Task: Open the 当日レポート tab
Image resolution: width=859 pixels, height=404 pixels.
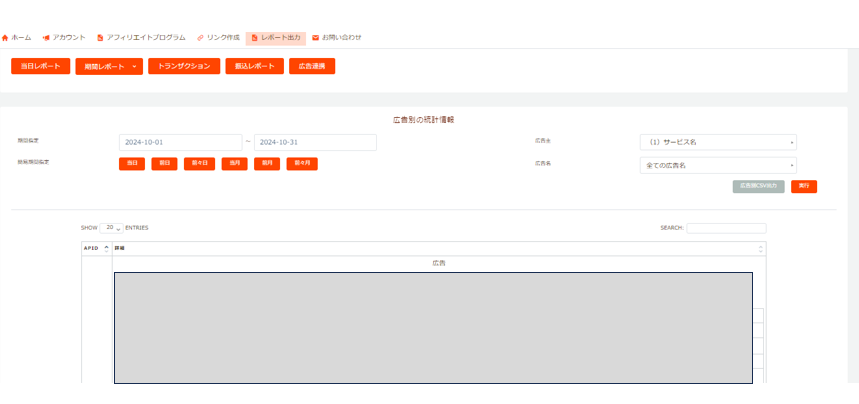Action: pos(41,67)
